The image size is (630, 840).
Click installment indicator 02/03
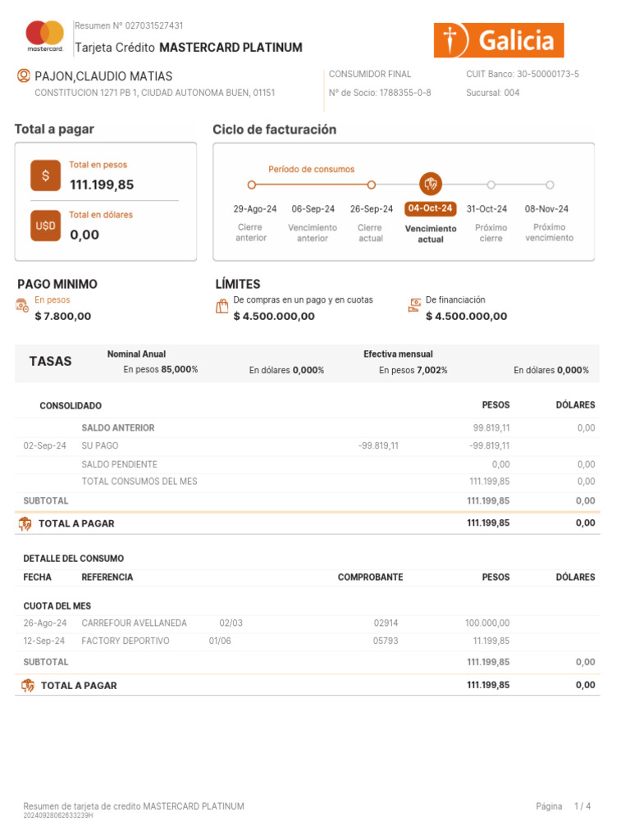click(231, 623)
